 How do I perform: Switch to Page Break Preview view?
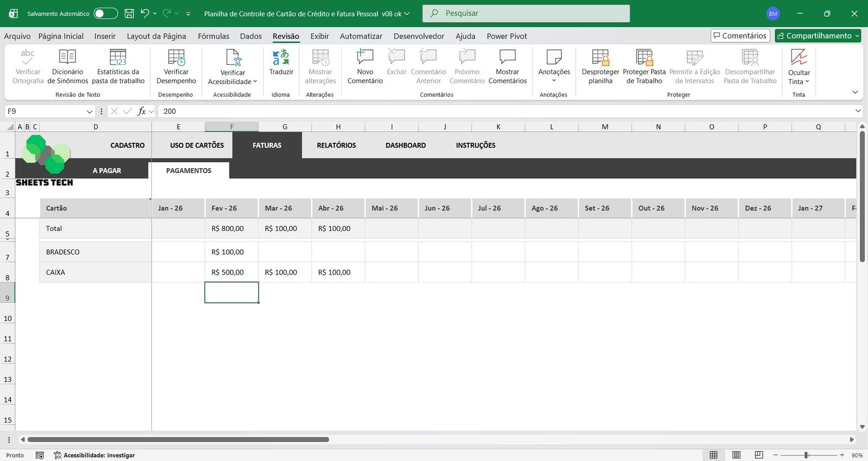point(759,455)
